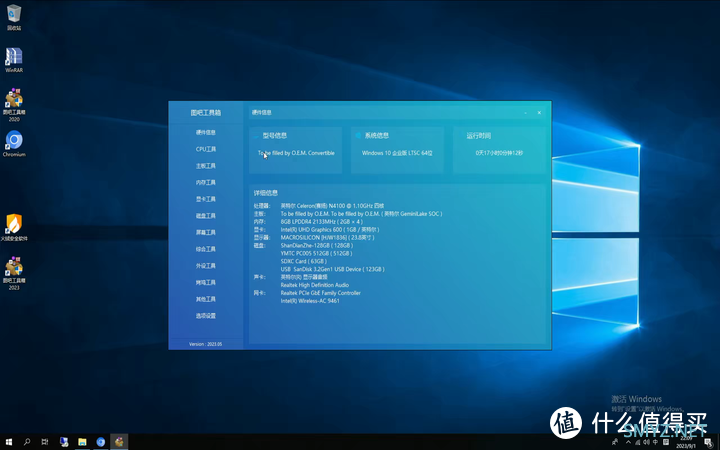Open the CPU工具 sidebar section
This screenshot has width=720, height=450.
[x=206, y=149]
